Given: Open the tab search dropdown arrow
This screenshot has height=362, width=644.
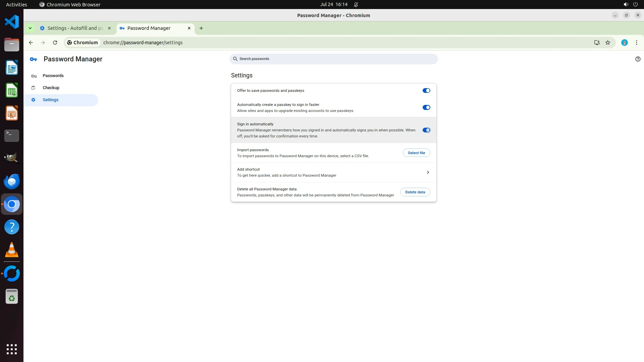Looking at the screenshot, I should pos(30,28).
